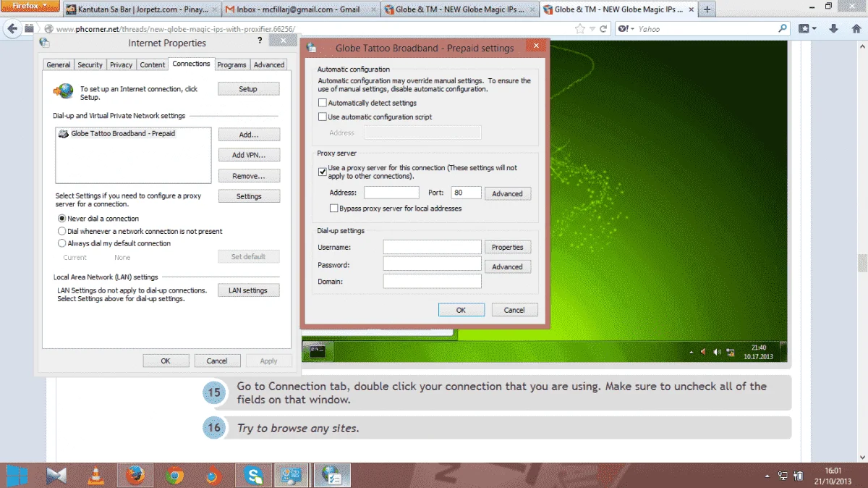Click the Domain input field
The height and width of the screenshot is (488, 868).
tap(433, 281)
